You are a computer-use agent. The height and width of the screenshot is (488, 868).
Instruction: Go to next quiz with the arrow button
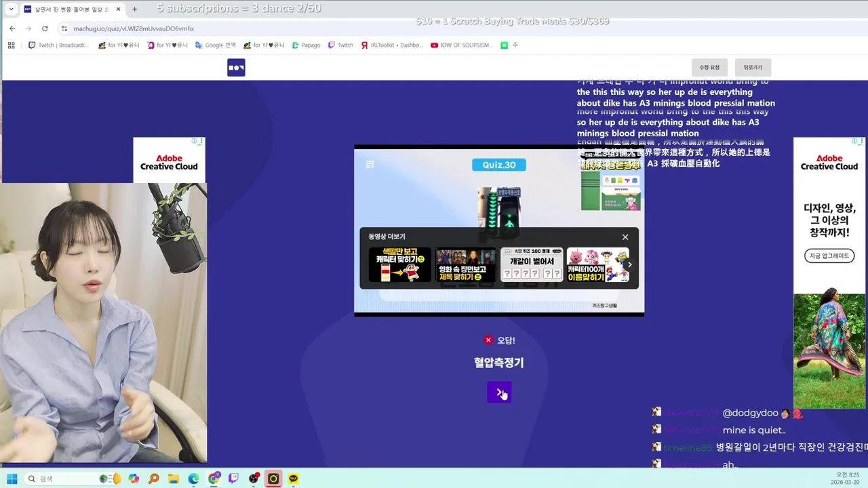click(x=499, y=392)
